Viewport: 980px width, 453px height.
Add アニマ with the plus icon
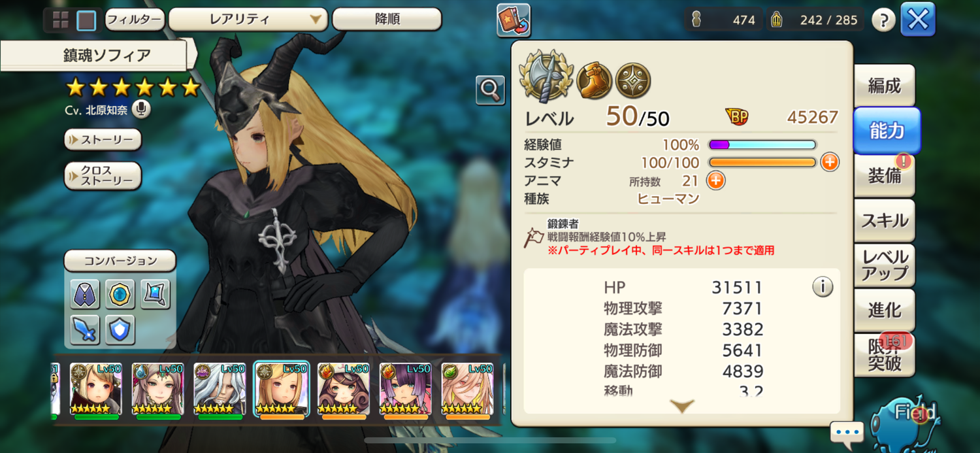click(716, 180)
